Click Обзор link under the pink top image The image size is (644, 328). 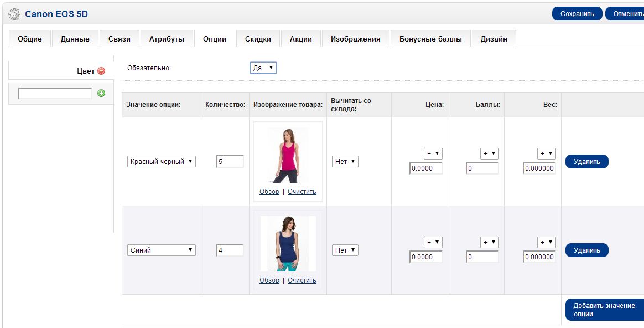coord(269,192)
